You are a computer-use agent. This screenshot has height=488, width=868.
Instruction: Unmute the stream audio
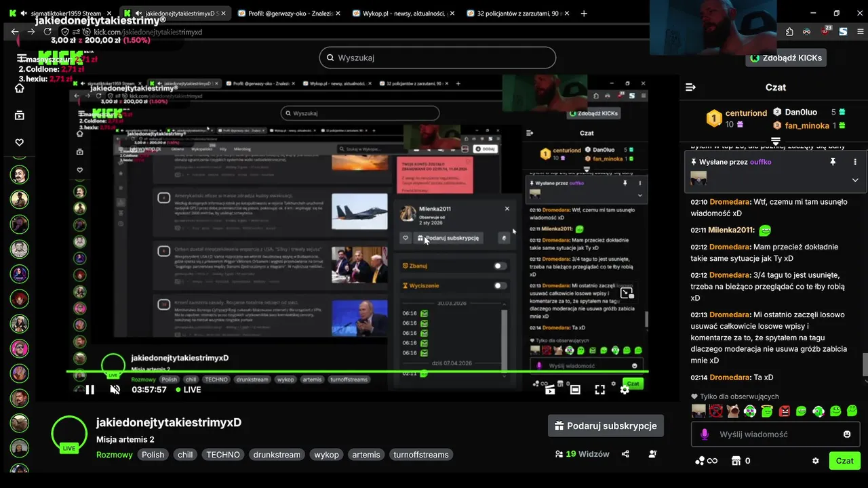pyautogui.click(x=115, y=390)
